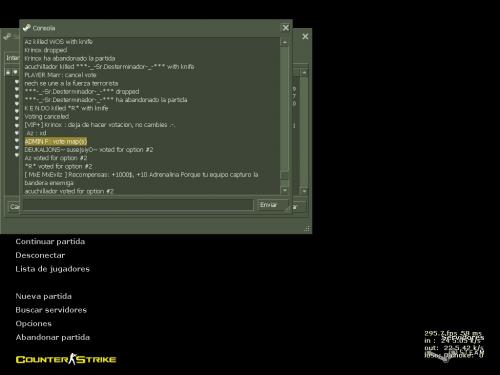Click the console scrollbar thumb
This screenshot has height=375, width=500.
point(284,176)
